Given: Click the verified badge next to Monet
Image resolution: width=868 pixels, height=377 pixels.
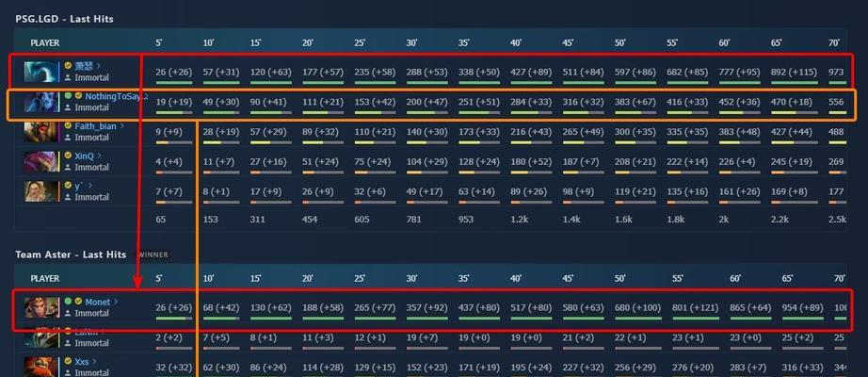Looking at the screenshot, I should pyautogui.click(x=78, y=301).
